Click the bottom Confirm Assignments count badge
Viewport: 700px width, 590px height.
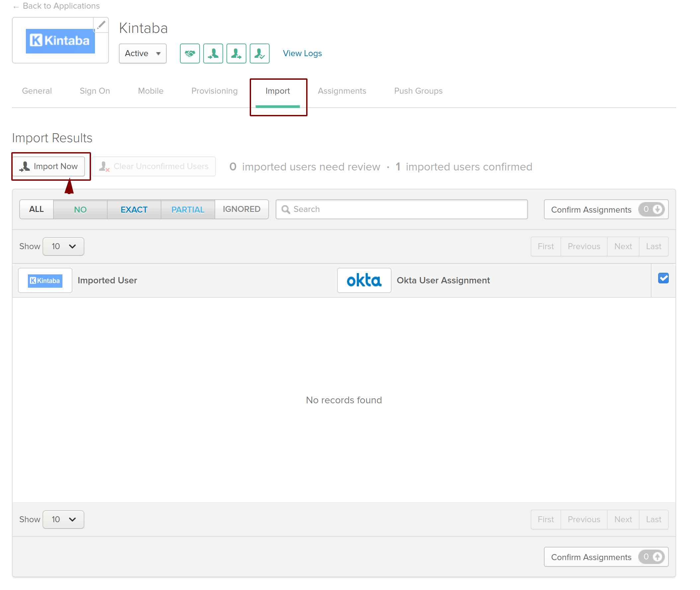652,557
